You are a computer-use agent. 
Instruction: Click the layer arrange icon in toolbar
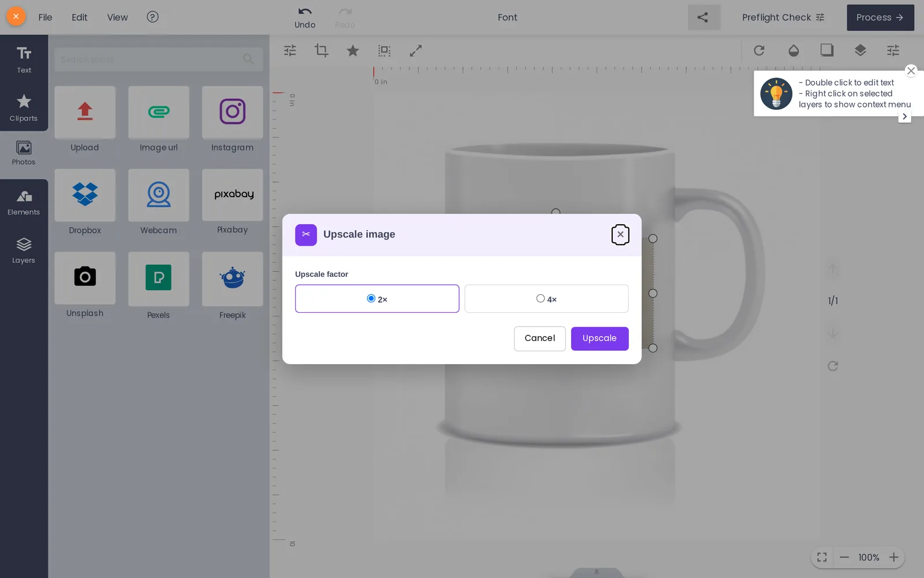tap(860, 50)
